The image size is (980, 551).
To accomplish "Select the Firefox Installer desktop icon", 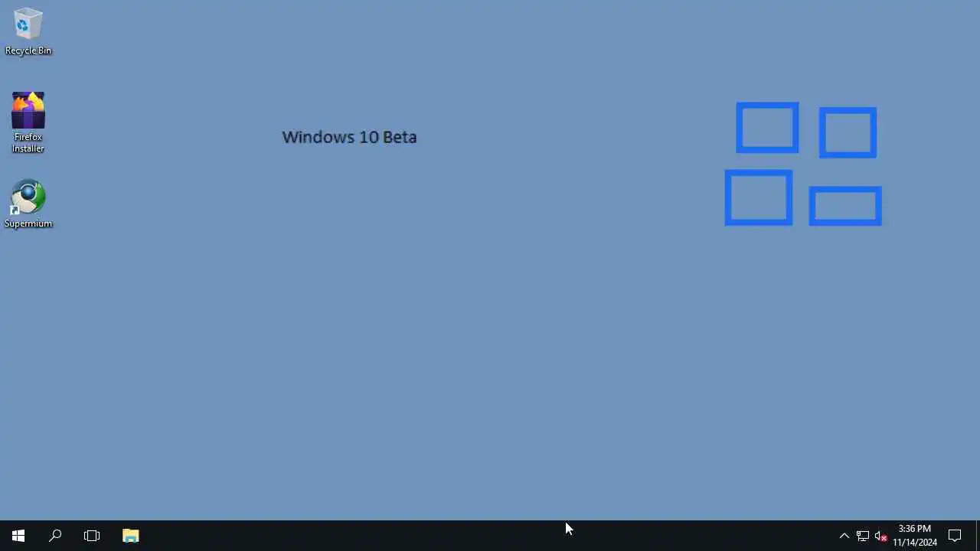I will pyautogui.click(x=28, y=122).
